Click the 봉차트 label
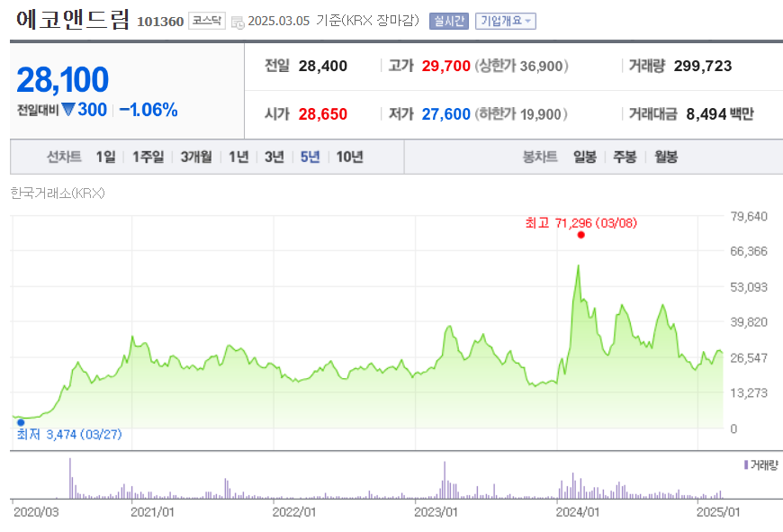Viewport: 783px width, 532px height. tap(540, 157)
